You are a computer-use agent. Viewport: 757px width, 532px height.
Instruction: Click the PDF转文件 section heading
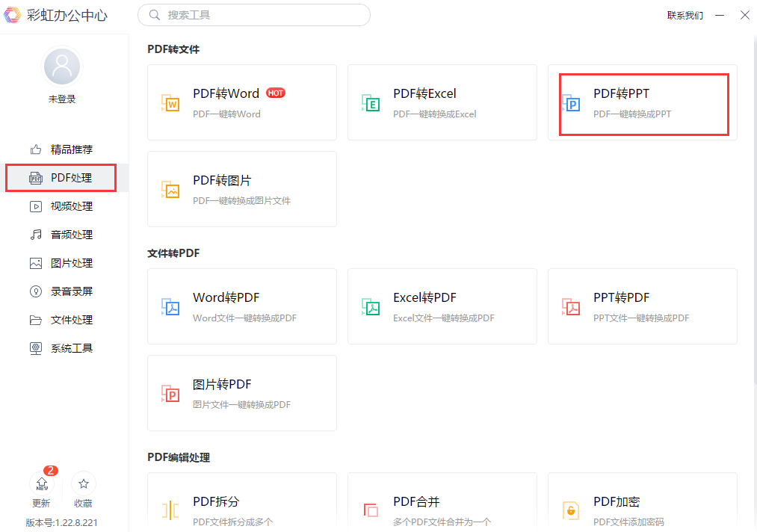click(173, 49)
